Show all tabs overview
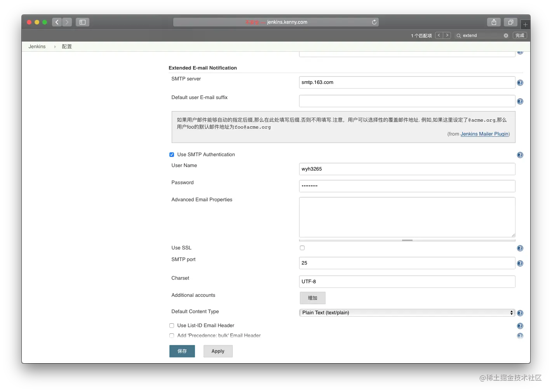 511,22
